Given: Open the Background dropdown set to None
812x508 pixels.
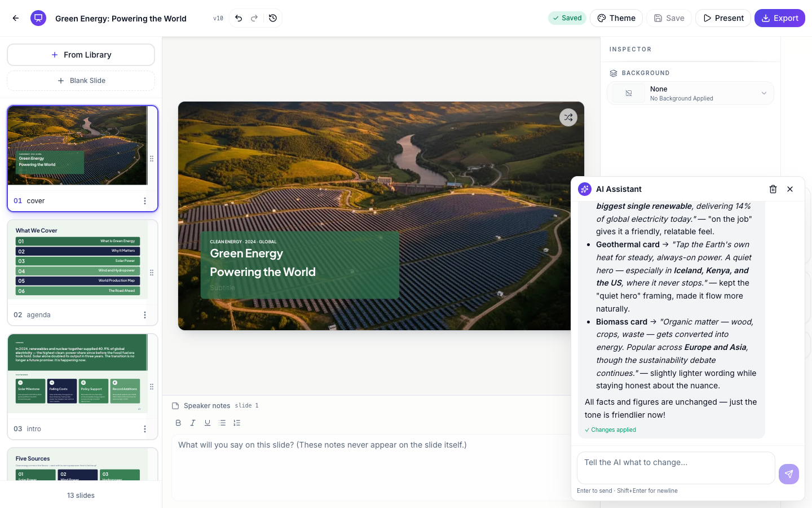Looking at the screenshot, I should pyautogui.click(x=690, y=93).
